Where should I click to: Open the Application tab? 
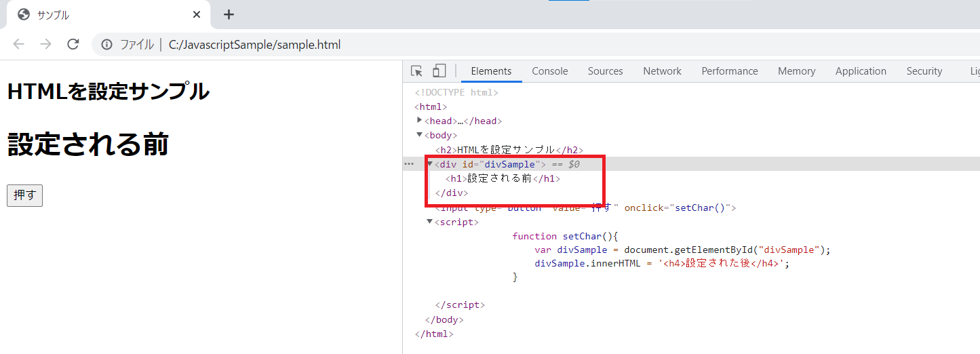[861, 71]
